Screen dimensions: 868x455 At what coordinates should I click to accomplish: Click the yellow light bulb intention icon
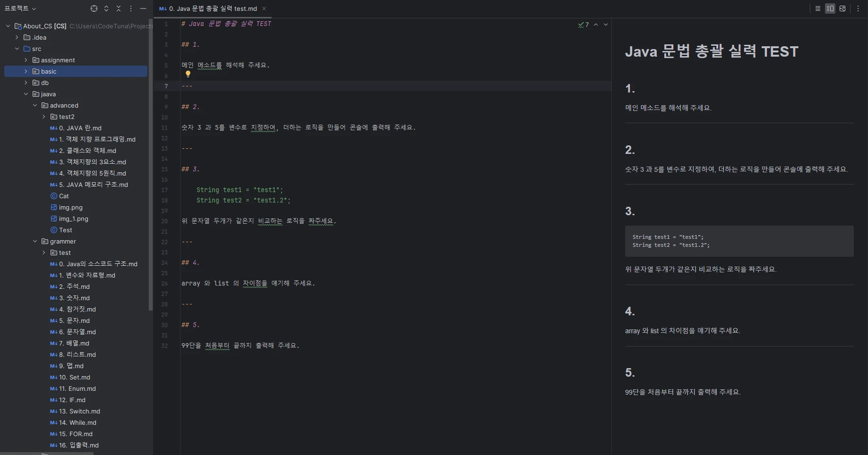tap(188, 74)
